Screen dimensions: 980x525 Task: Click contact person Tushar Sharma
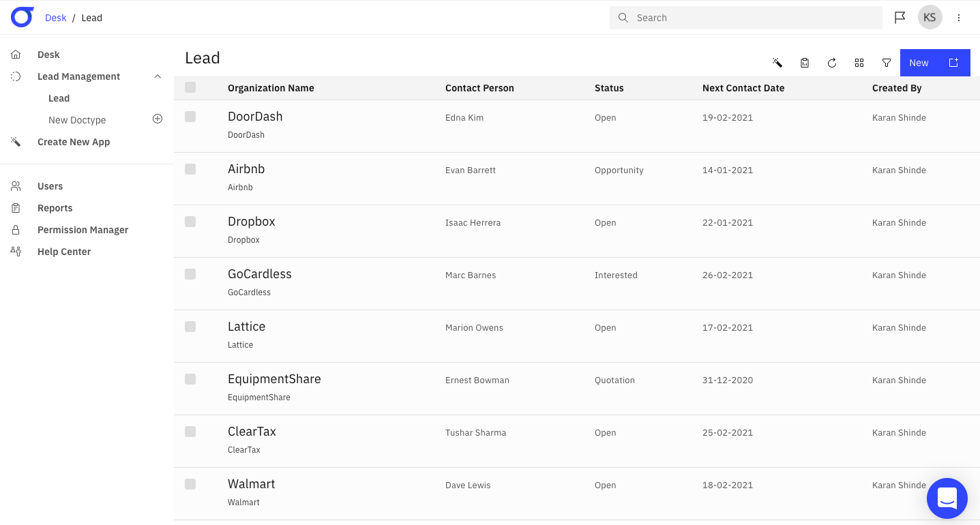pos(476,432)
